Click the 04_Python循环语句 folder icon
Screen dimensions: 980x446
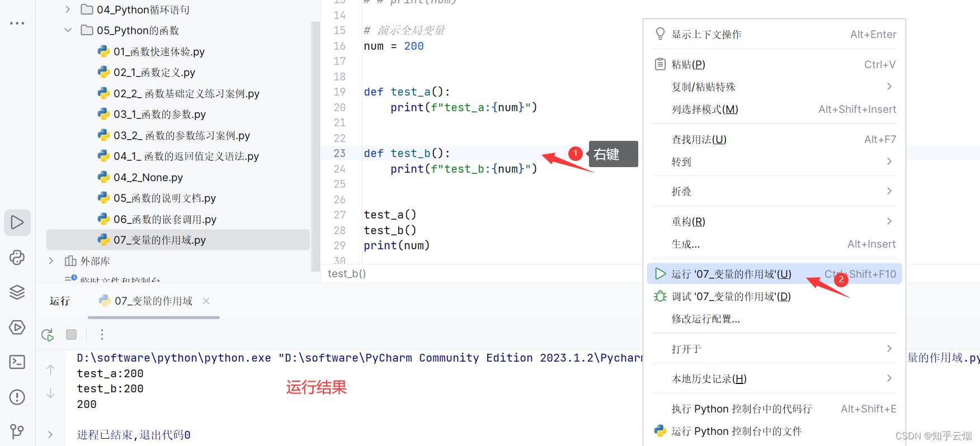pos(87,10)
